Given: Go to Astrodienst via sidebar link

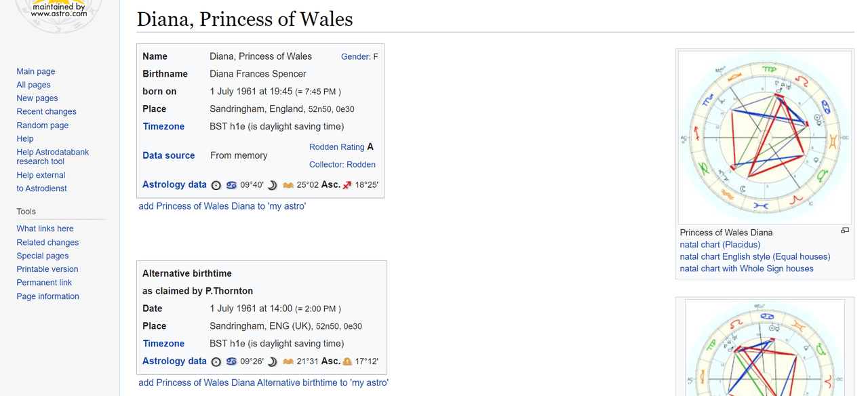Looking at the screenshot, I should tap(41, 189).
